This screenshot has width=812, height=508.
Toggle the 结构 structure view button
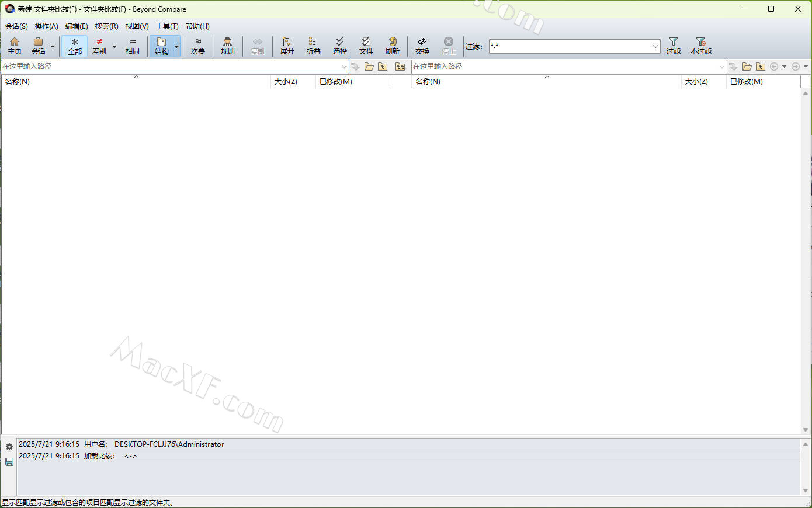click(162, 46)
